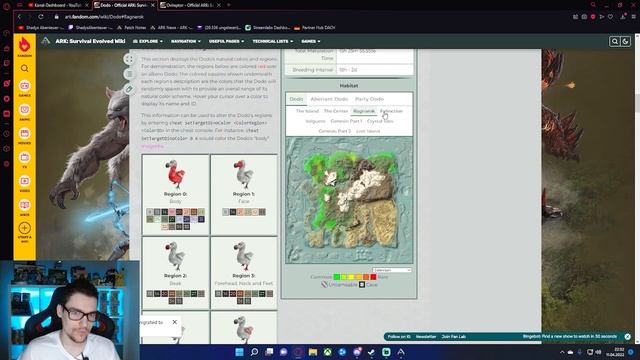Open File Explorer from the taskbar
Image resolution: width=640 pixels, height=360 pixels.
(313, 352)
